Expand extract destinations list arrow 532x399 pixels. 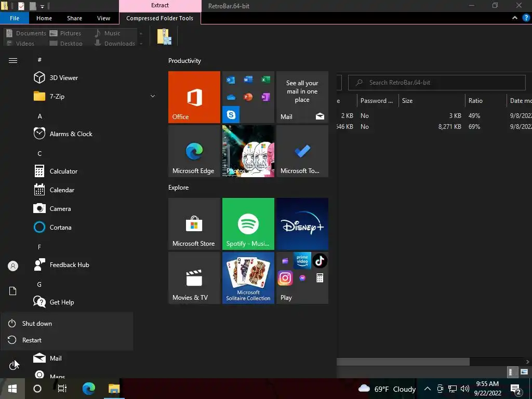pos(141,44)
